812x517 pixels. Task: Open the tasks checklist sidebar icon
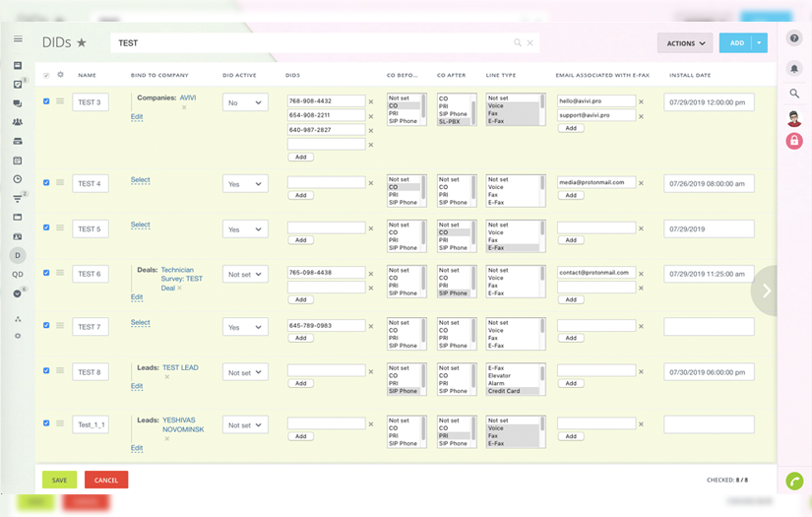18,84
